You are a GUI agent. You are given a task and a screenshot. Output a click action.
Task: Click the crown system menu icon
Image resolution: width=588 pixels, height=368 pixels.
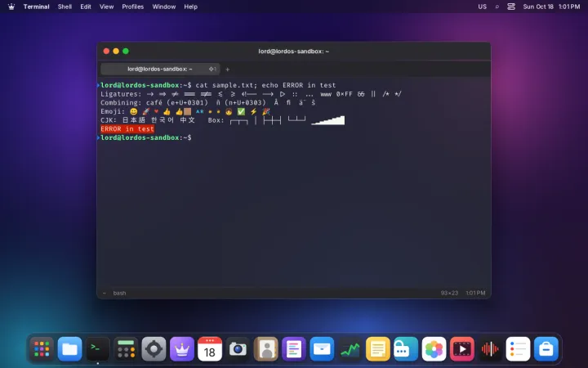point(11,7)
